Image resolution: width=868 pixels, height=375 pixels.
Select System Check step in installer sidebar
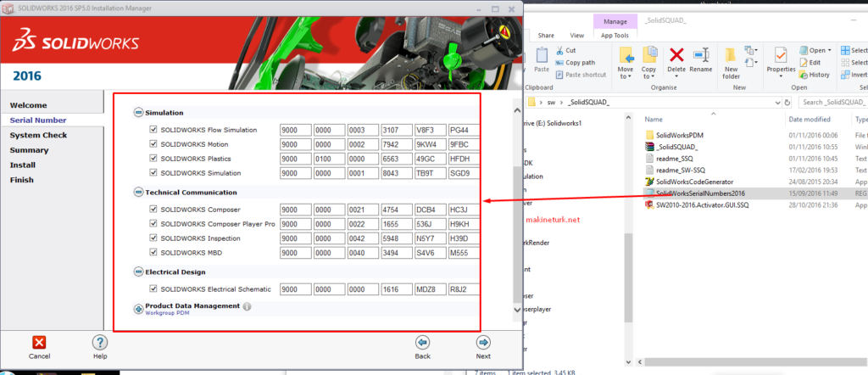coord(38,135)
